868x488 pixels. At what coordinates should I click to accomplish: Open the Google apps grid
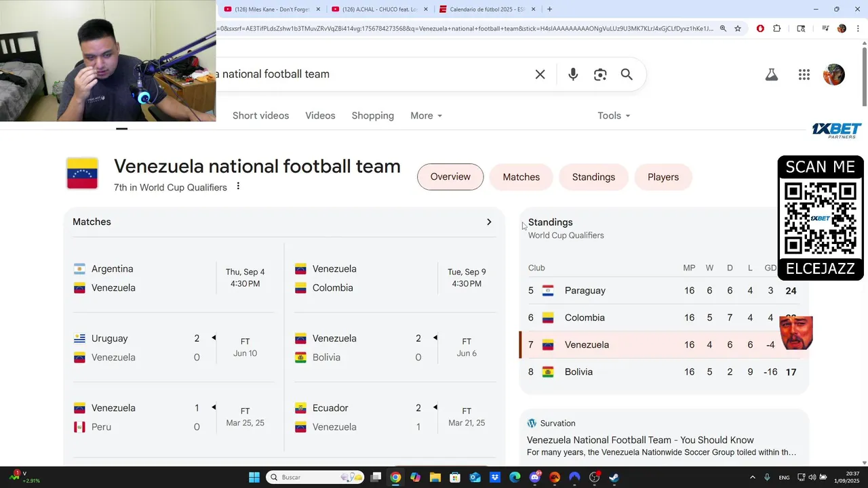(x=804, y=75)
